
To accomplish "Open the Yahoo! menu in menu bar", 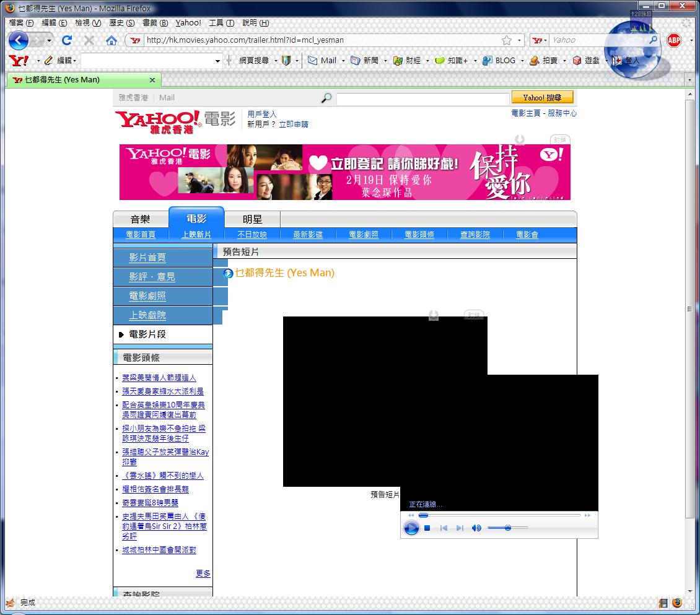I will pyautogui.click(x=188, y=23).
